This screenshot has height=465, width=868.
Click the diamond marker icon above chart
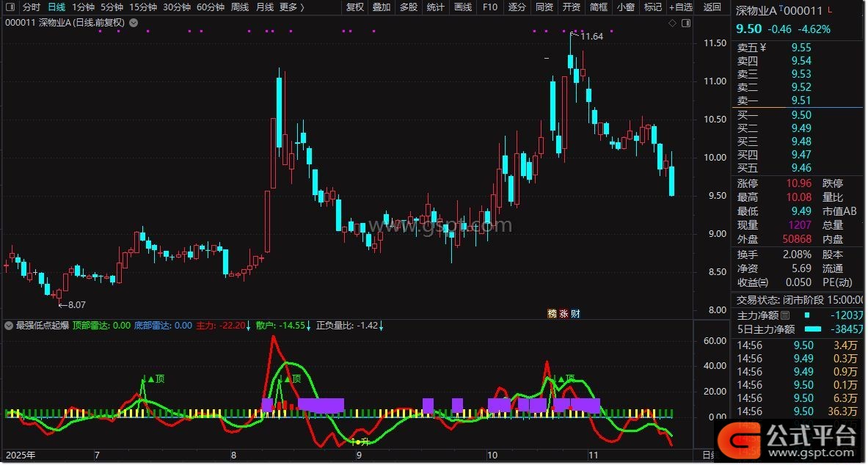[671, 23]
